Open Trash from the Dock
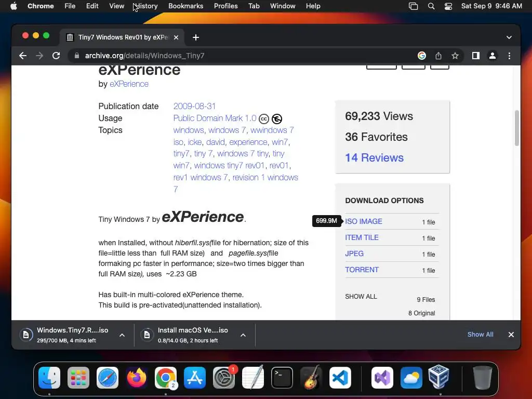Viewport: 532px width, 399px height. [482, 378]
